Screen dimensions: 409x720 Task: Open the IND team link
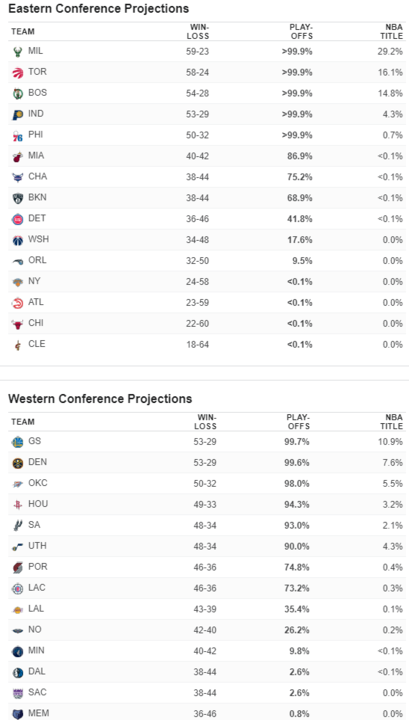point(36,113)
